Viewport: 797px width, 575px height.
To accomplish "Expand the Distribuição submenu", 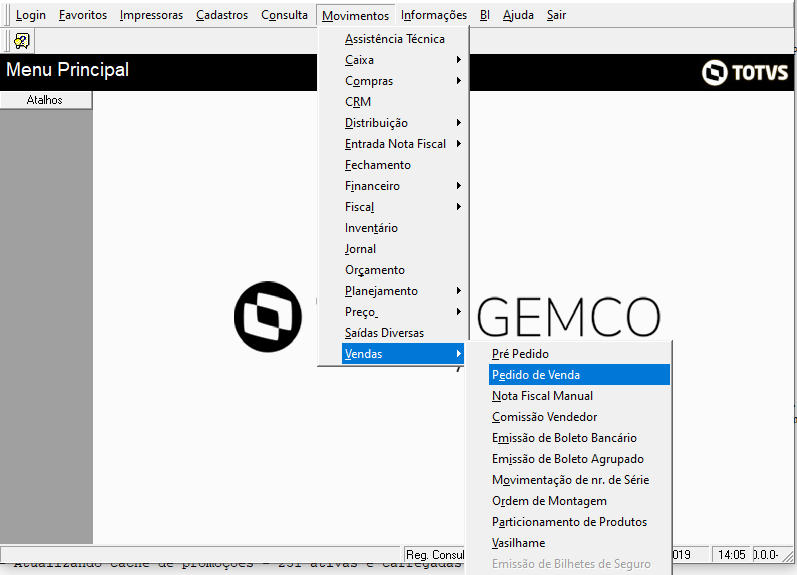I will pos(404,123).
